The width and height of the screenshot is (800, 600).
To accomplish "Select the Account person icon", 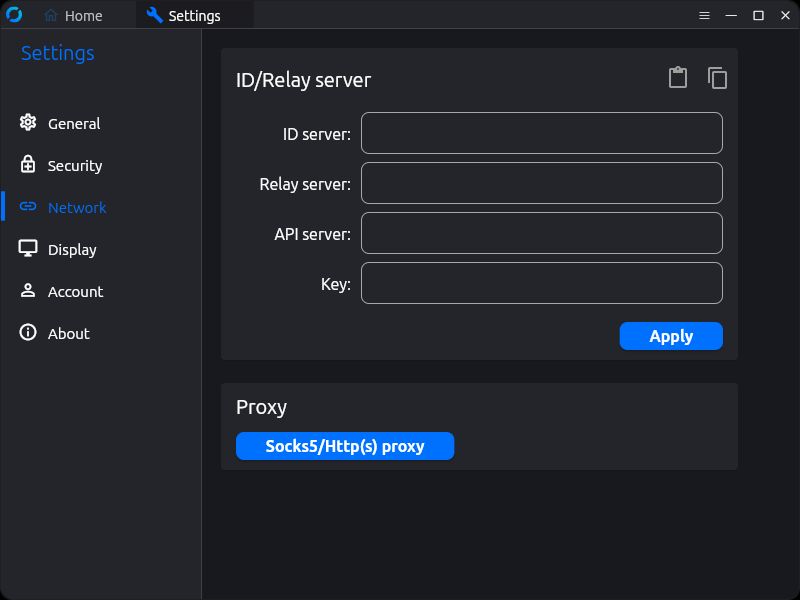I will pos(28,291).
